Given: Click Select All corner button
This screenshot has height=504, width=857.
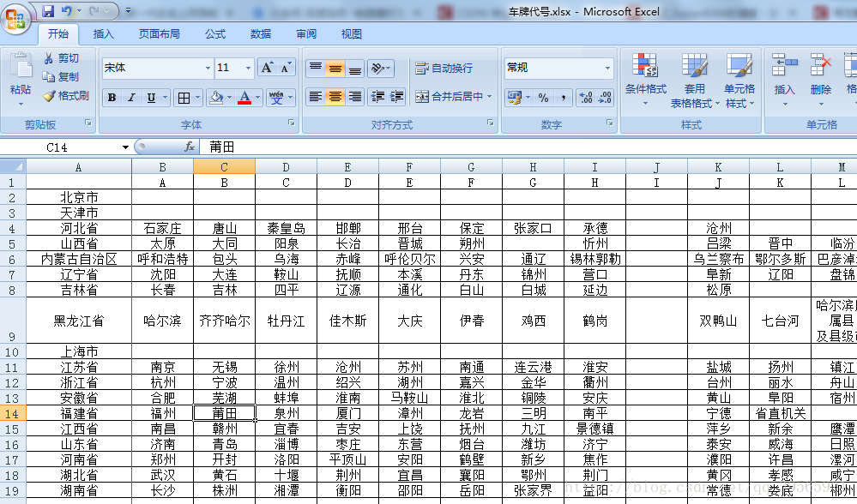Looking at the screenshot, I should [13, 166].
